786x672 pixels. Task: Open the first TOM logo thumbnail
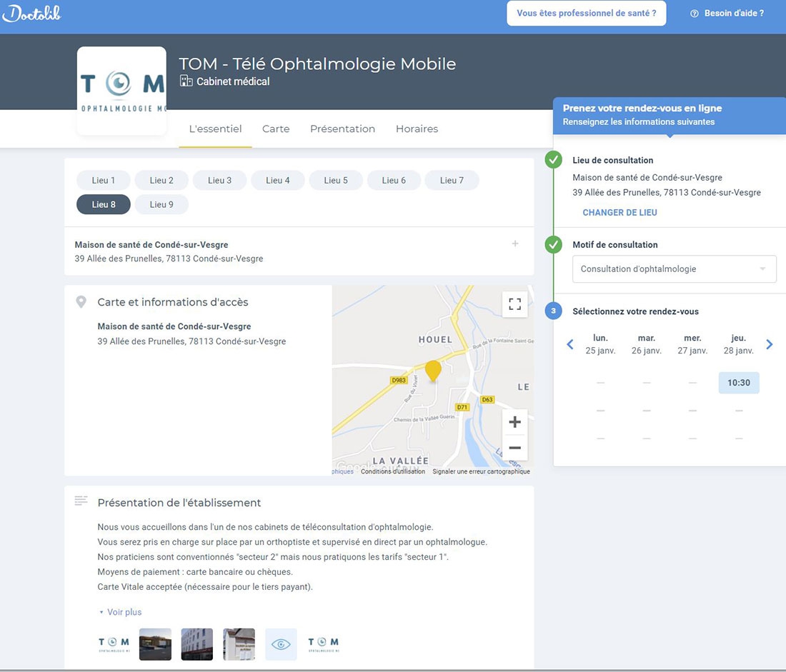114,644
